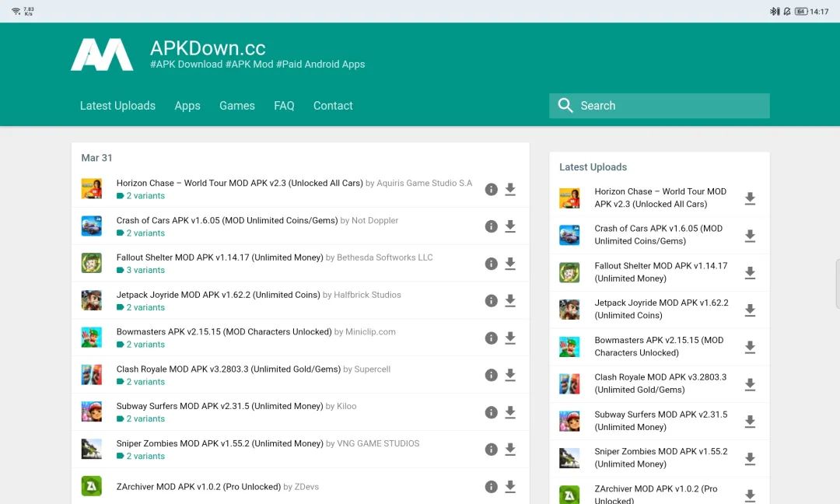
Task: Show the 2 variants of Horizon Chase
Action: tap(141, 195)
